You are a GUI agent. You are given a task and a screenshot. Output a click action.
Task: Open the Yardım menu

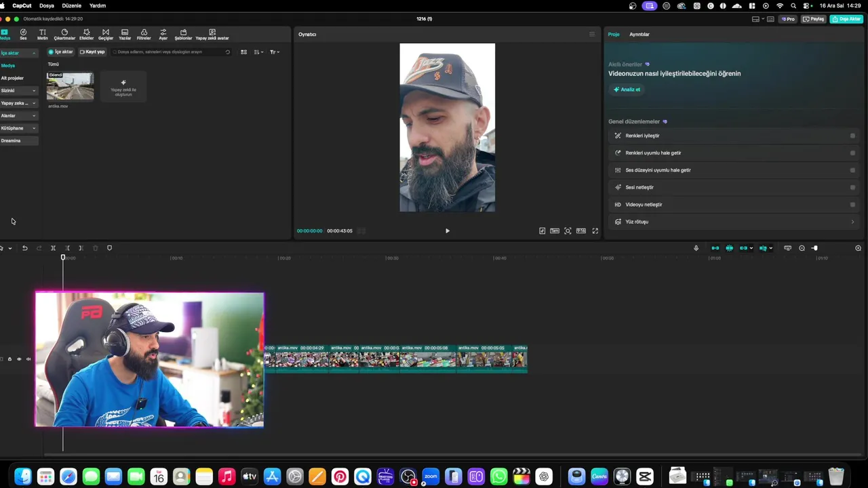(x=98, y=5)
